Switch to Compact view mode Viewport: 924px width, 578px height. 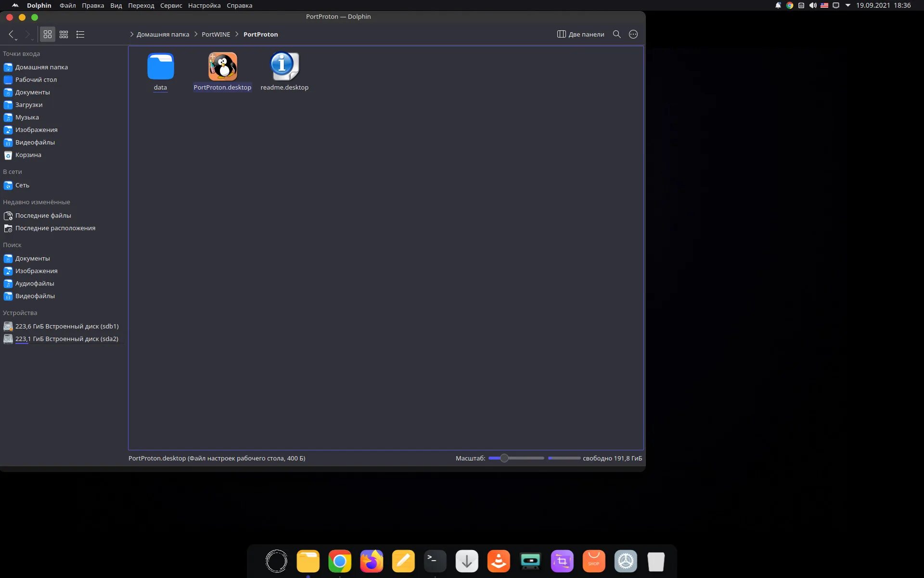coord(64,34)
